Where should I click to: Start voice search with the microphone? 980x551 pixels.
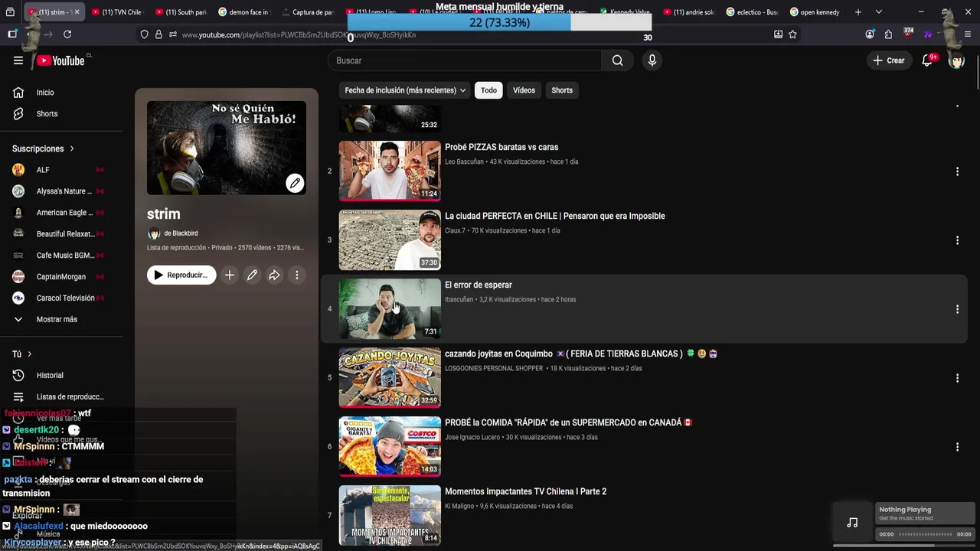[652, 60]
